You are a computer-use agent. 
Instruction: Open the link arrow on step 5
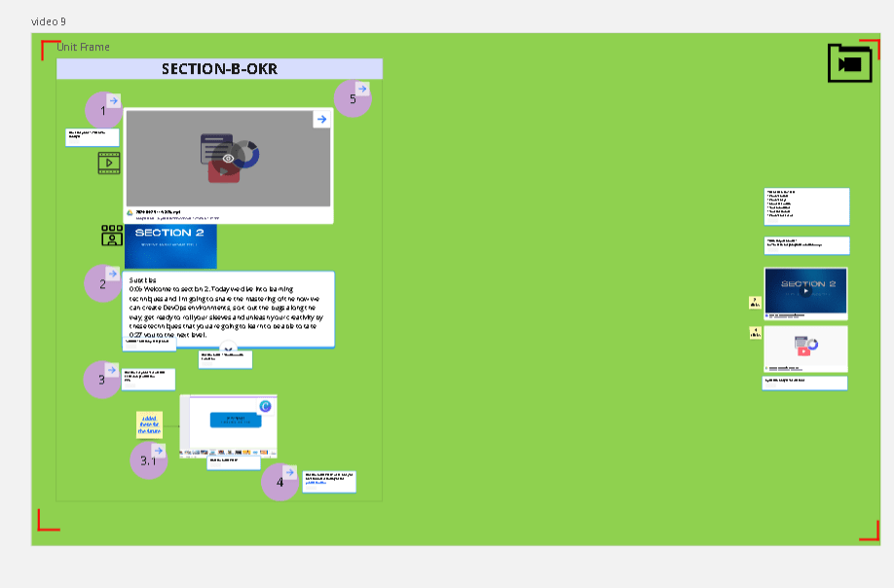[x=362, y=89]
